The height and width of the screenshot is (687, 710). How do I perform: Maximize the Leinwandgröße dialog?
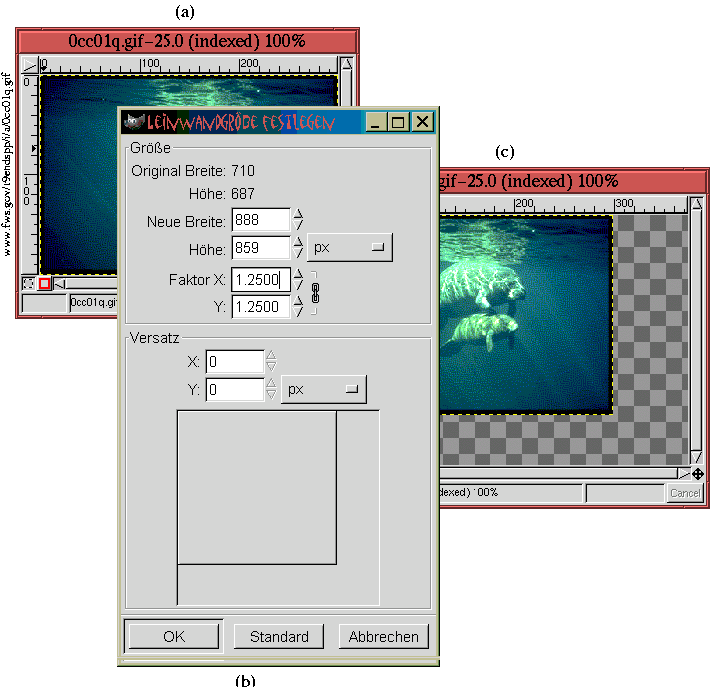click(x=398, y=121)
